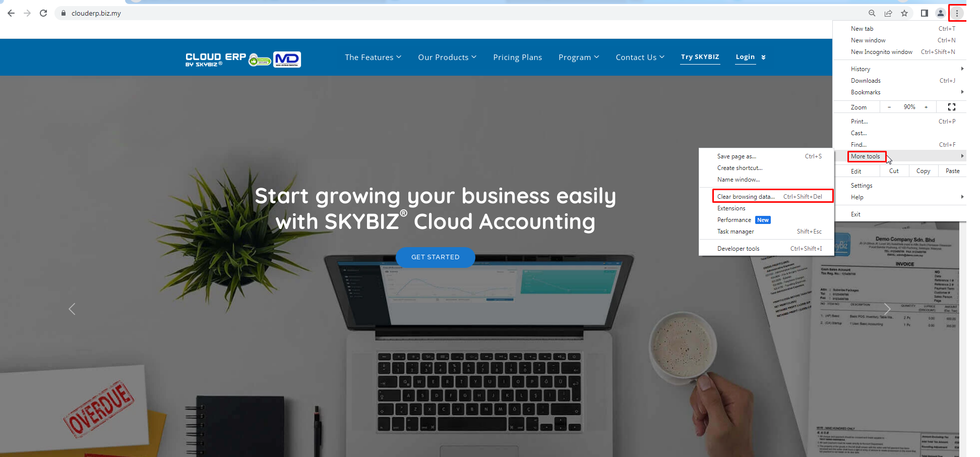Go to previous slide arrow in carousel
Viewport: 980px width, 457px height.
(x=72, y=309)
